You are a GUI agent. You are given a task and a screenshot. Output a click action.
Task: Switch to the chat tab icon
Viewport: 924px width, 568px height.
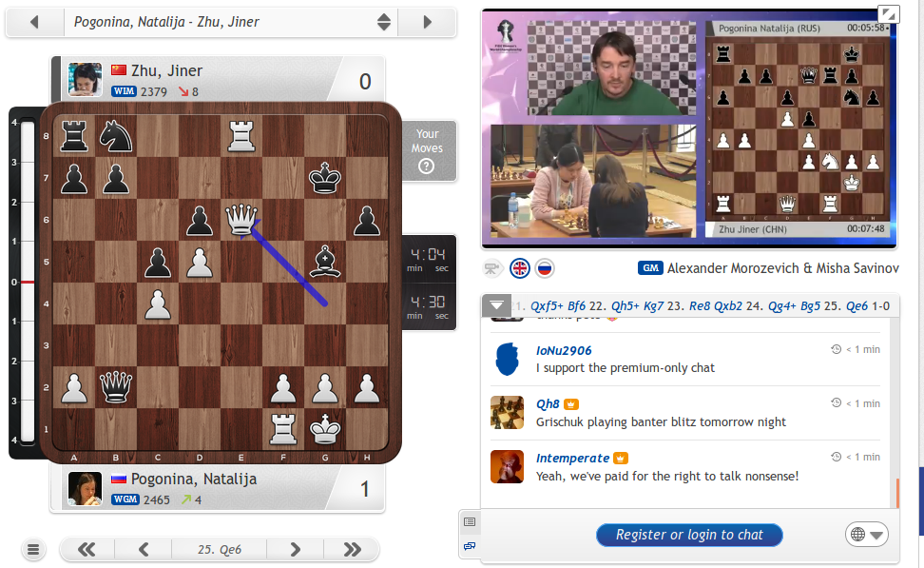(x=469, y=546)
